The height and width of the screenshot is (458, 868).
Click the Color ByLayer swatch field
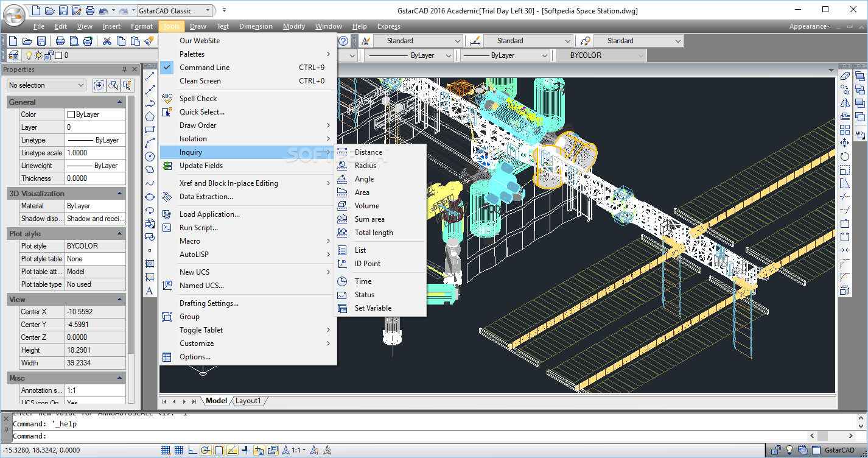click(x=96, y=114)
